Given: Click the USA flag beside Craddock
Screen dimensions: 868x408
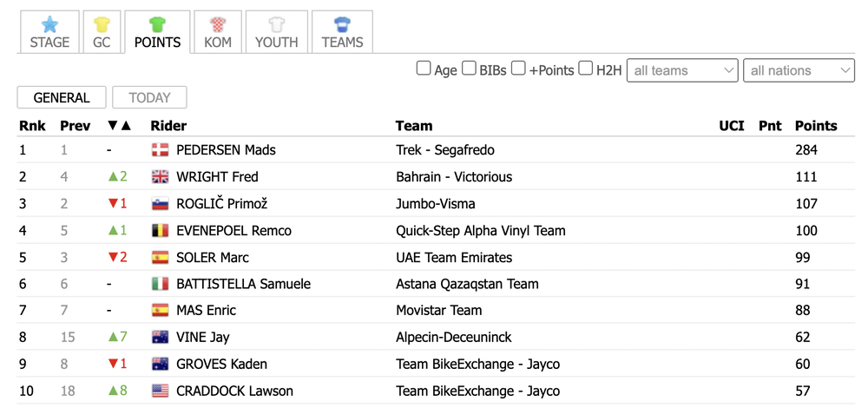Looking at the screenshot, I should point(160,391).
